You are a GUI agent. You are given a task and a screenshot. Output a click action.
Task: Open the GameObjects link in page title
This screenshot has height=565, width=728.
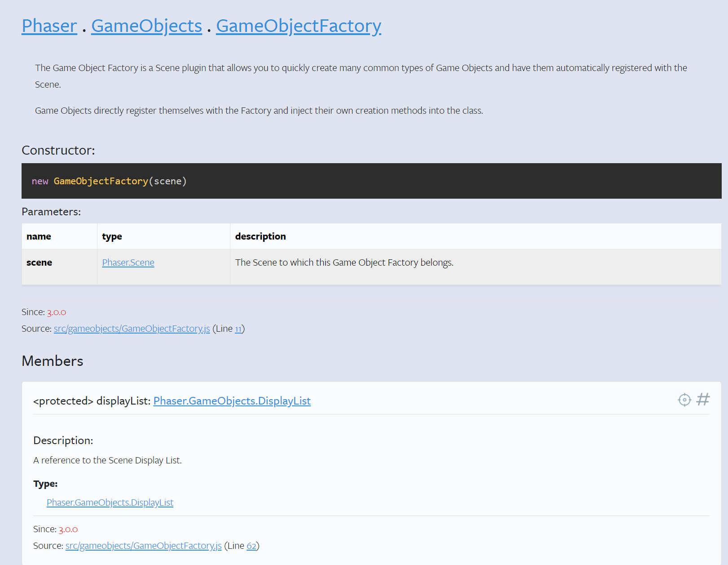[147, 26]
